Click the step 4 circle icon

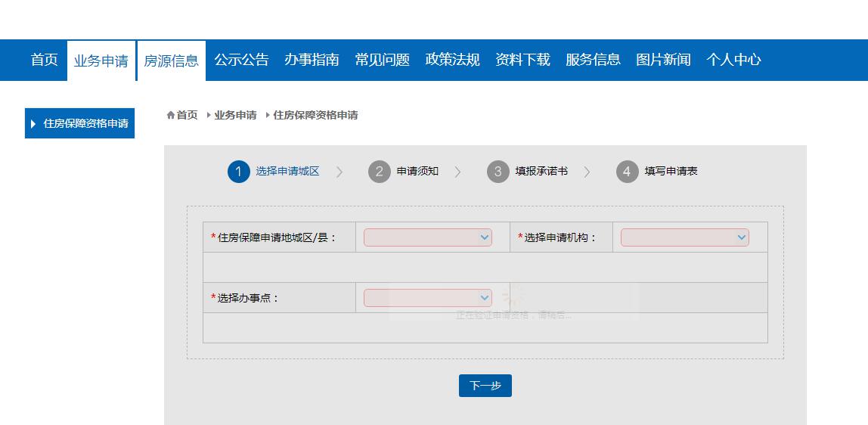(627, 172)
